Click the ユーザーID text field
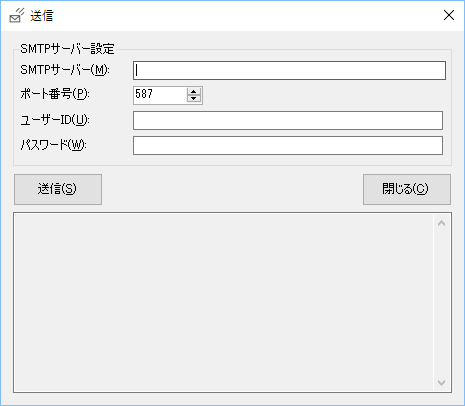Viewport: 465px width, 406px height. click(x=288, y=121)
